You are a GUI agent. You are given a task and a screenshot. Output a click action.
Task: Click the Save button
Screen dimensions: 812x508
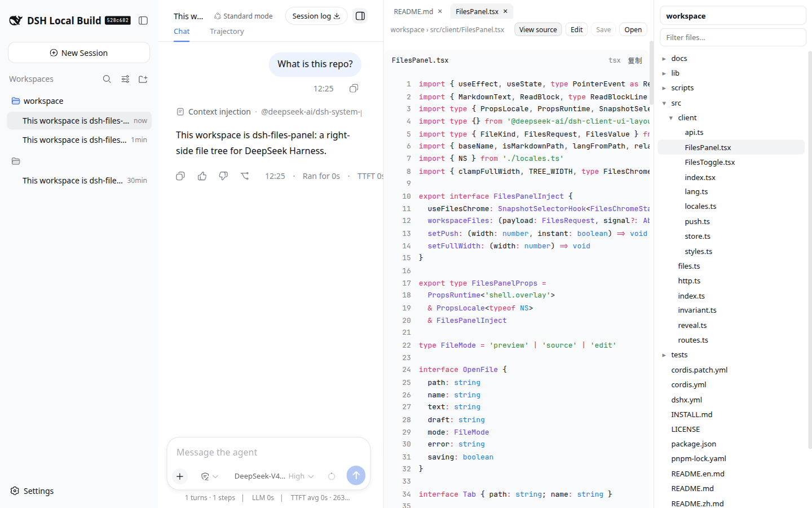tap(603, 29)
